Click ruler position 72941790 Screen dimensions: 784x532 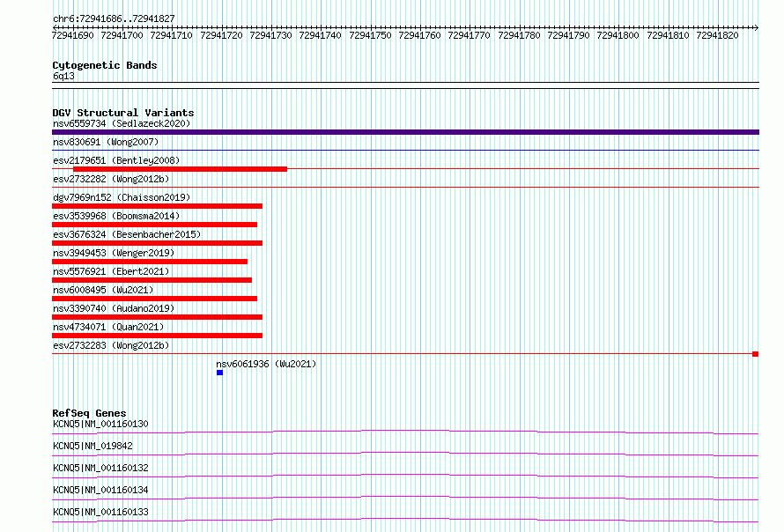[x=568, y=35]
